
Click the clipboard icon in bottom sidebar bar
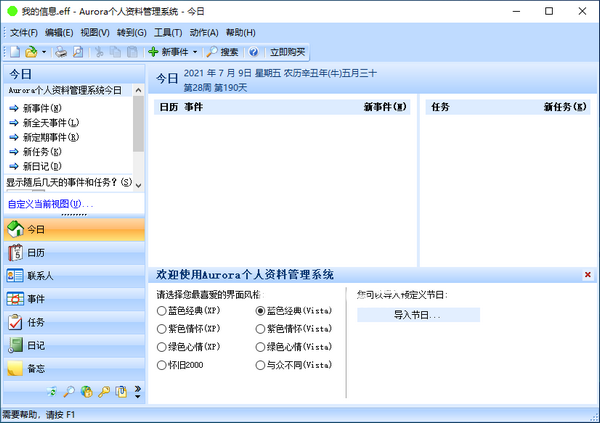121,392
